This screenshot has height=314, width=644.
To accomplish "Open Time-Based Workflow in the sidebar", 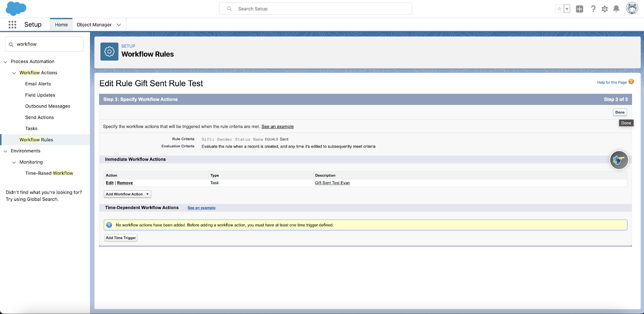I will pyautogui.click(x=49, y=173).
